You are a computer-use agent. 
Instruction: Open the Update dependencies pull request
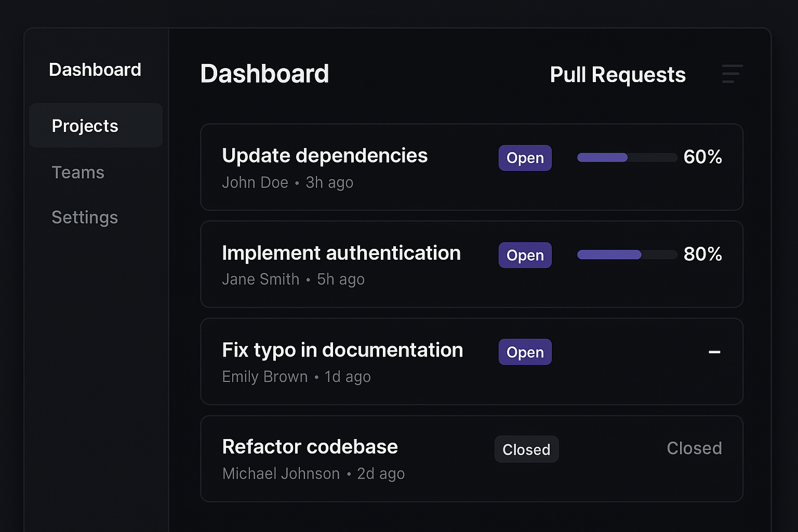coord(324,155)
